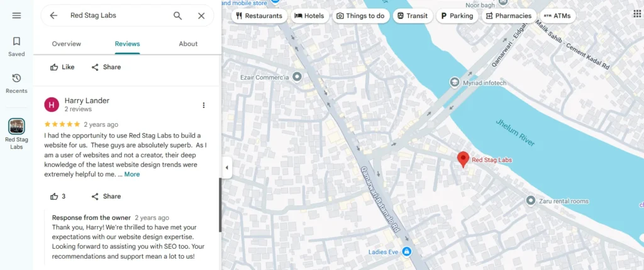Filter map by Hotels
Viewport: 644px width, 270px height.
point(309,16)
